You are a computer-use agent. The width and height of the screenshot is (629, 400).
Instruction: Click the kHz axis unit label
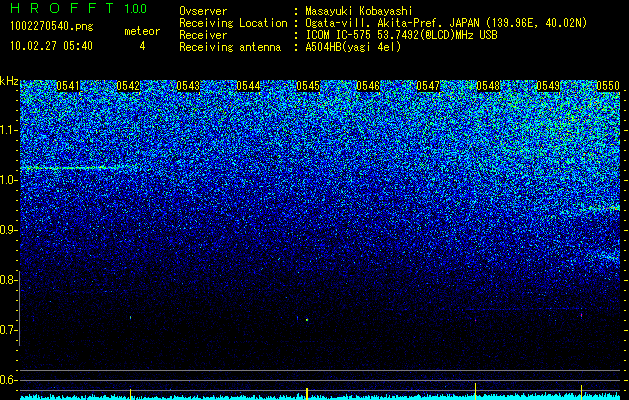tap(9, 81)
